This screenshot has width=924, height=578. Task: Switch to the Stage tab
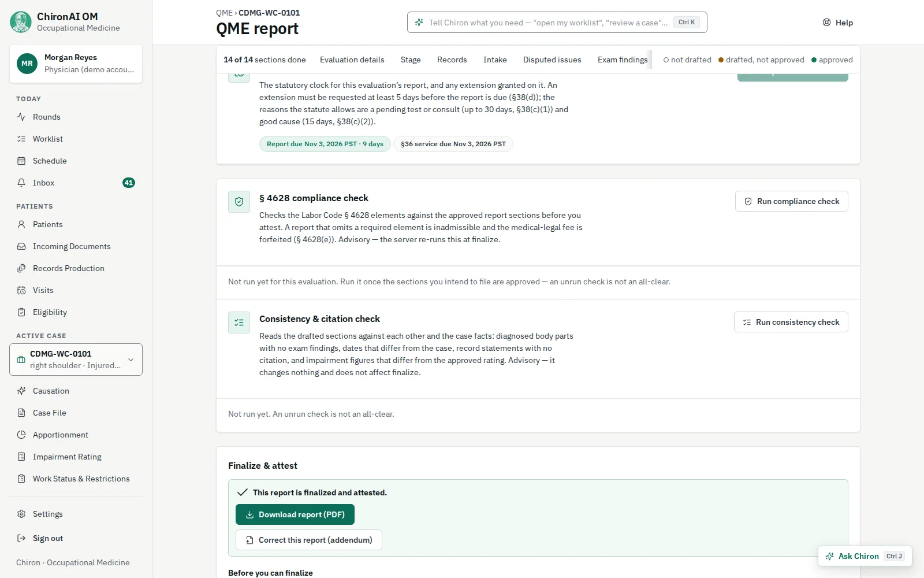[x=411, y=60]
